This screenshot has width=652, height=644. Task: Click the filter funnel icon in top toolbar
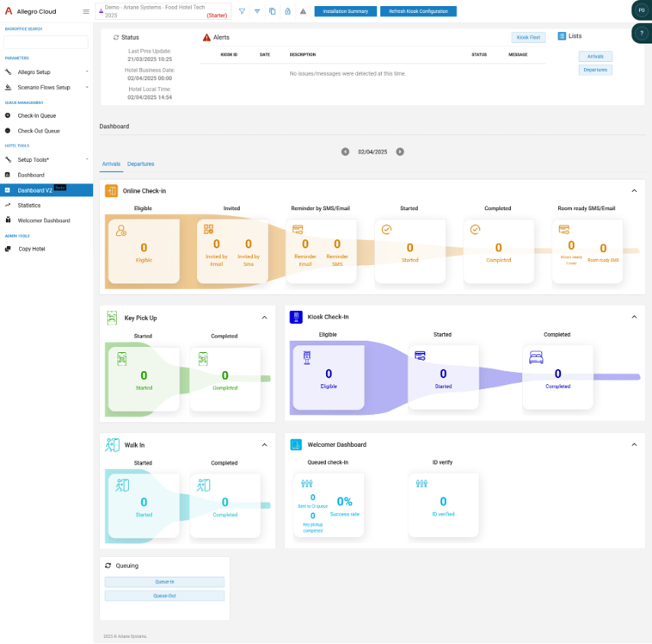242,11
